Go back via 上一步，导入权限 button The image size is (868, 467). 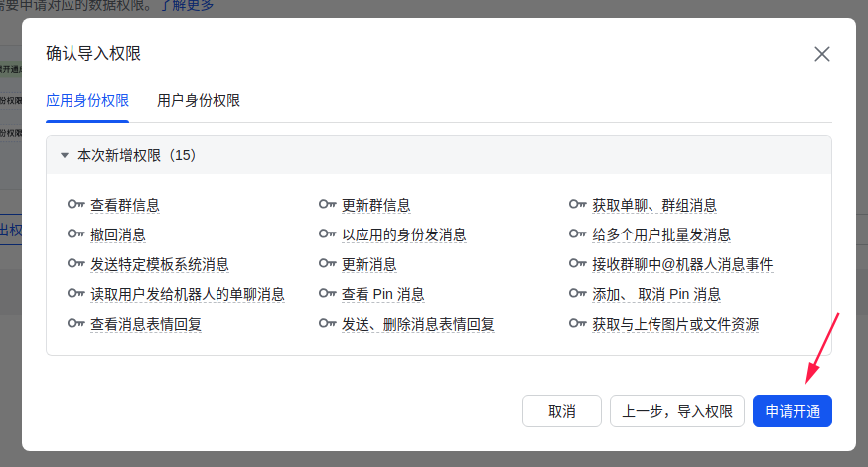[x=677, y=411]
